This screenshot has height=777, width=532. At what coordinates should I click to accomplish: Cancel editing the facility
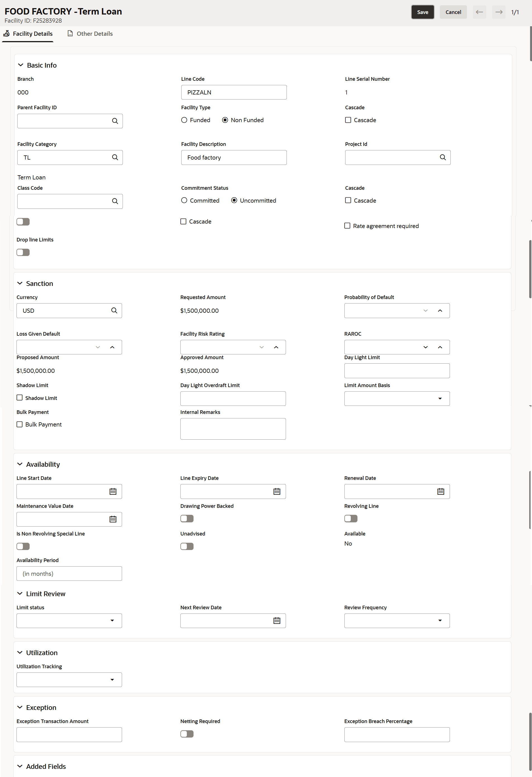[x=453, y=12]
